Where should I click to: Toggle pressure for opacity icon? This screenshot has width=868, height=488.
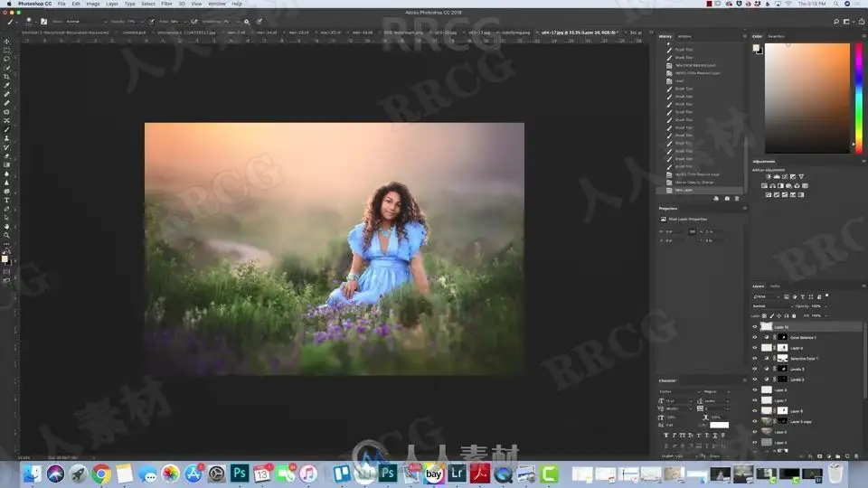coord(152,22)
